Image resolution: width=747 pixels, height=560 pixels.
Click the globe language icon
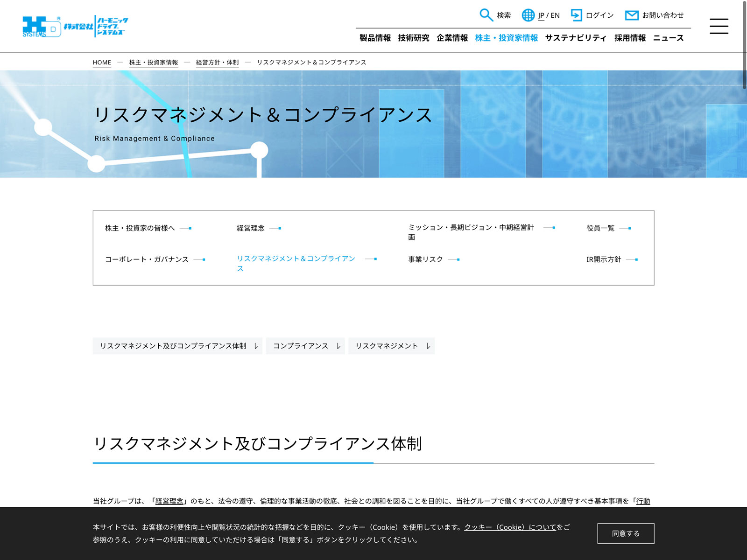point(528,15)
